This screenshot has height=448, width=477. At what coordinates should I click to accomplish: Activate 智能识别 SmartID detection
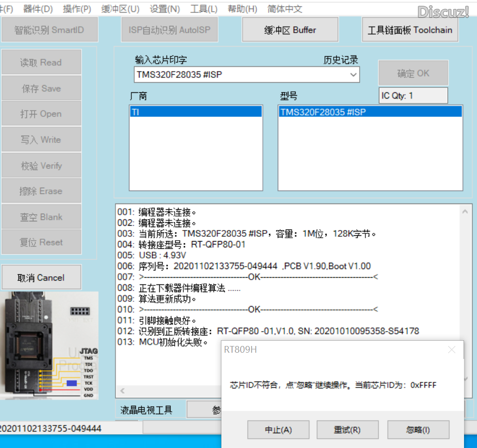coord(50,29)
